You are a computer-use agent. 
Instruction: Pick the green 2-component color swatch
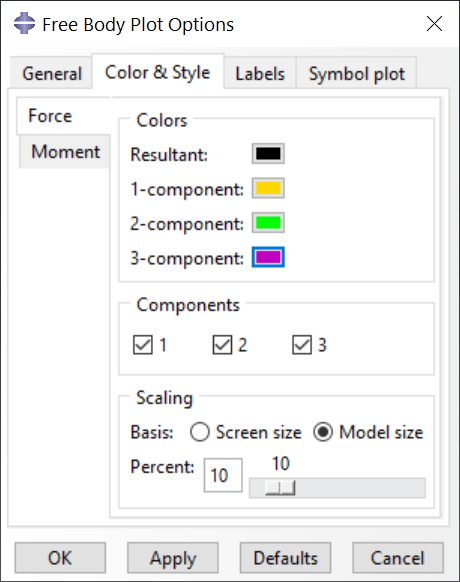(x=268, y=223)
